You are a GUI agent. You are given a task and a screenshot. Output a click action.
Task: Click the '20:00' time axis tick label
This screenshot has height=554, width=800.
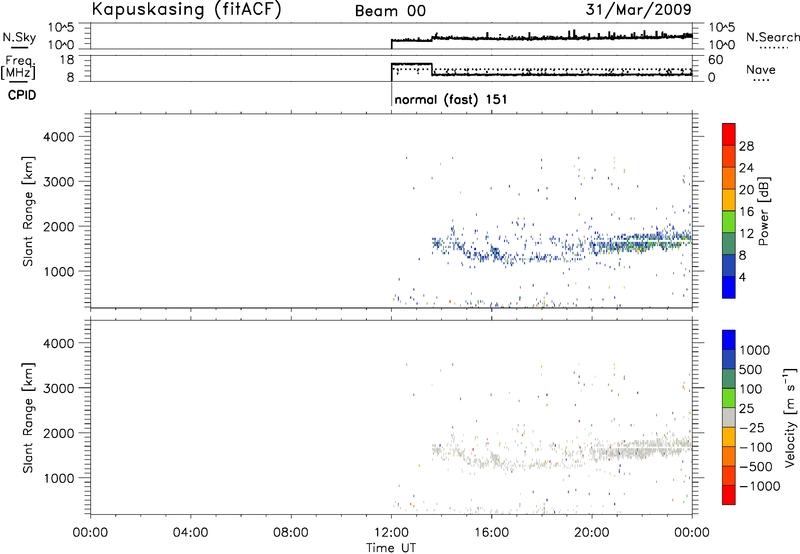592,533
